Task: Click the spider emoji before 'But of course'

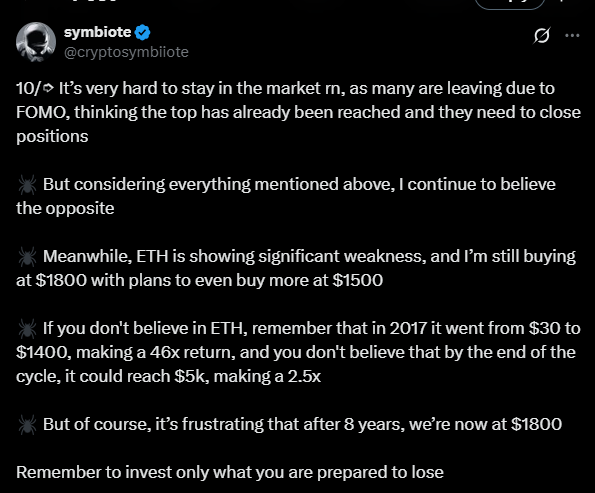Action: (x=27, y=425)
